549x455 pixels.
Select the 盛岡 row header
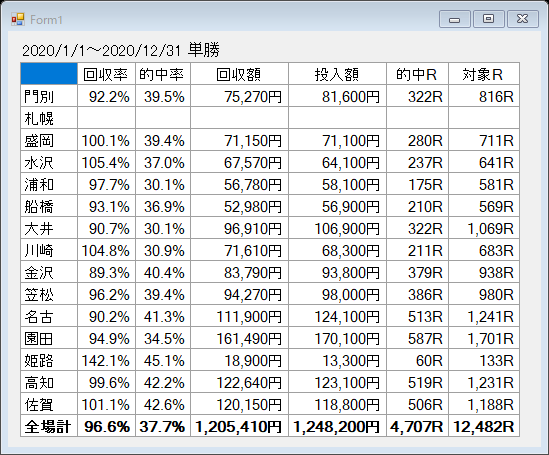(49, 140)
